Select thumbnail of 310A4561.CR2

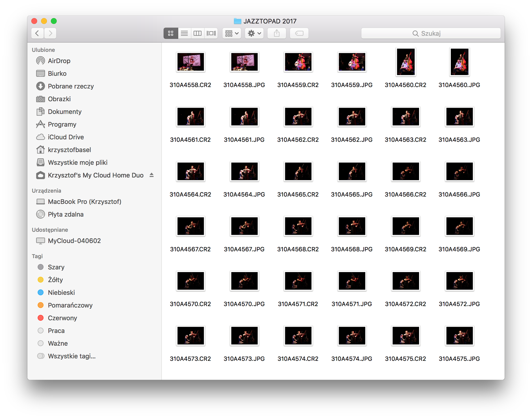coord(191,116)
